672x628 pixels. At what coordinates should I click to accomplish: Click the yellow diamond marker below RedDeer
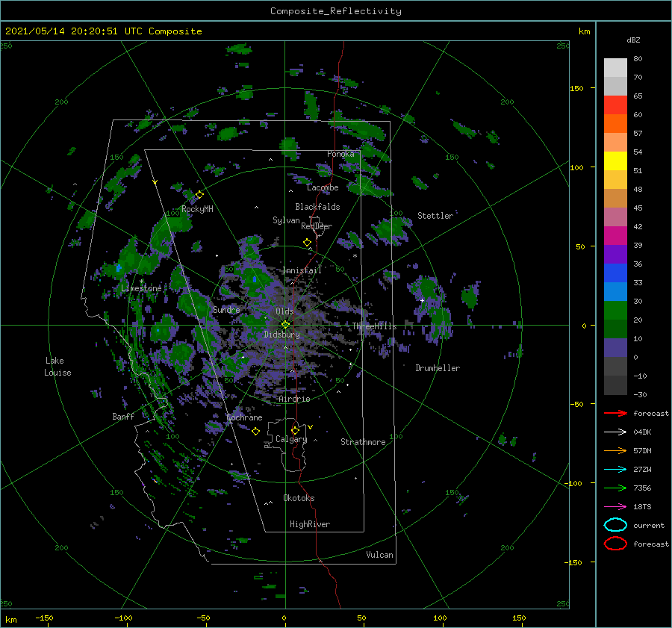click(307, 243)
